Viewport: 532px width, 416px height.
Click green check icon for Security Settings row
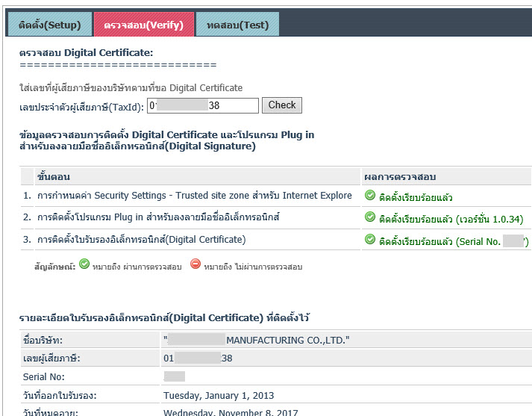click(370, 195)
